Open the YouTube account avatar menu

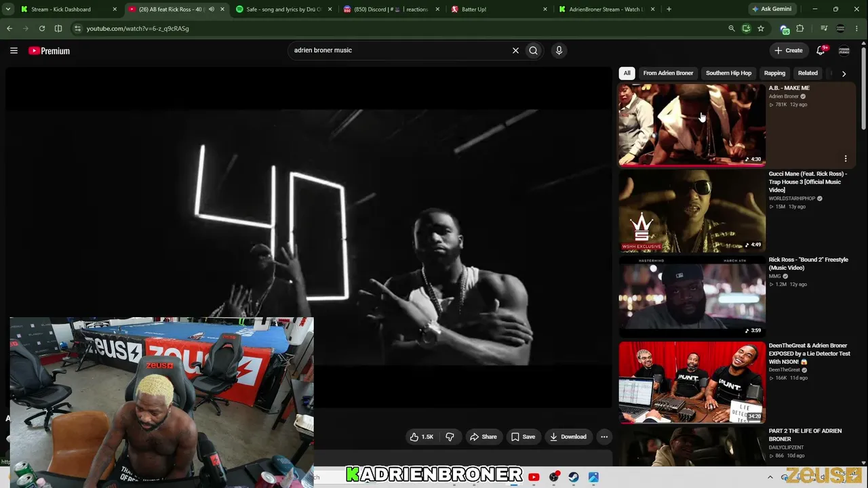tap(844, 50)
